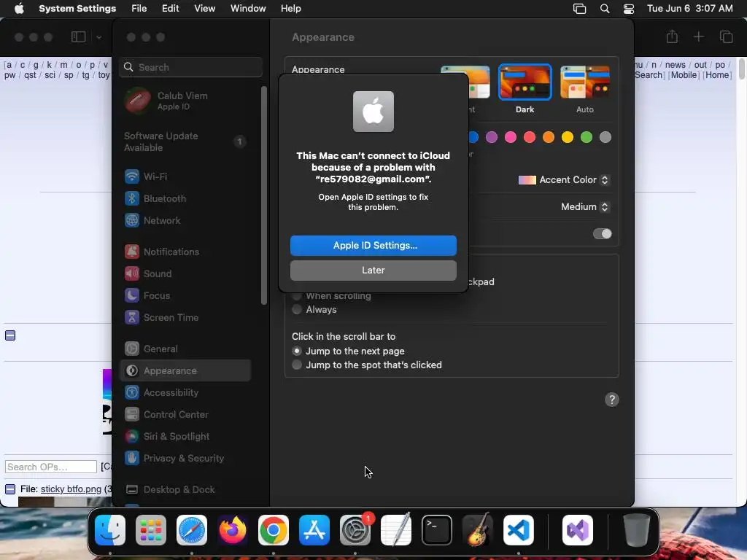
Task: Open Focus settings pane
Action: [x=185, y=296]
